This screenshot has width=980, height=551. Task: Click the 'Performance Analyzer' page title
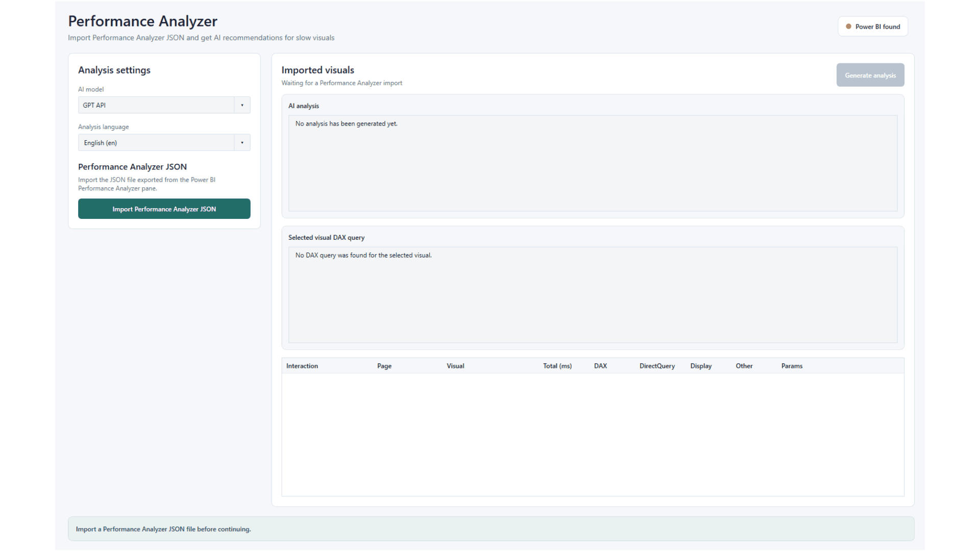click(143, 21)
